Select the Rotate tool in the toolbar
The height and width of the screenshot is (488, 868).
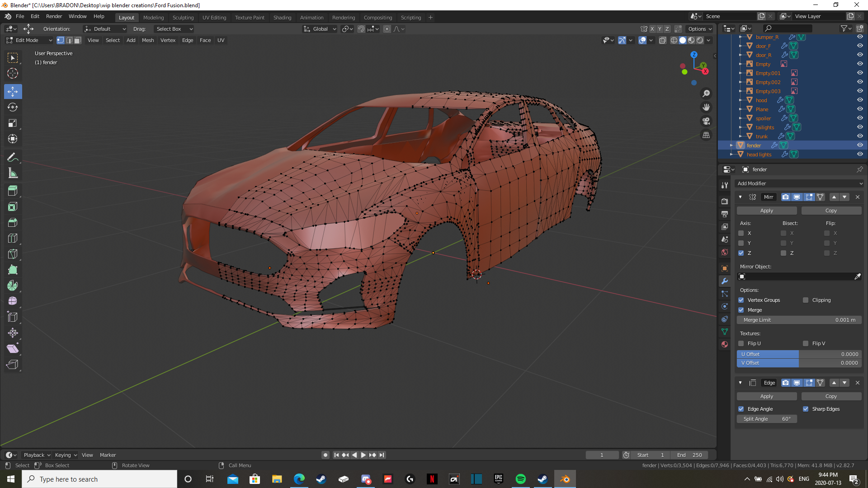[13, 107]
